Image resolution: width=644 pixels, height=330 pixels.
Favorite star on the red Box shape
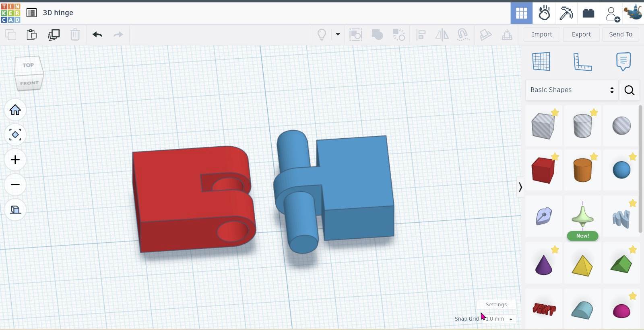[x=555, y=157]
